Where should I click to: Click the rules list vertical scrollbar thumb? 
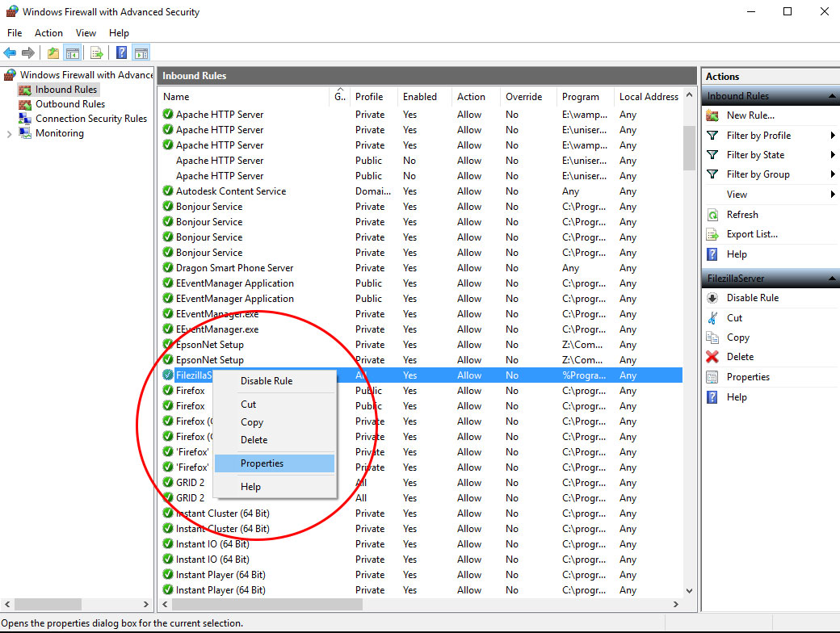(x=690, y=148)
